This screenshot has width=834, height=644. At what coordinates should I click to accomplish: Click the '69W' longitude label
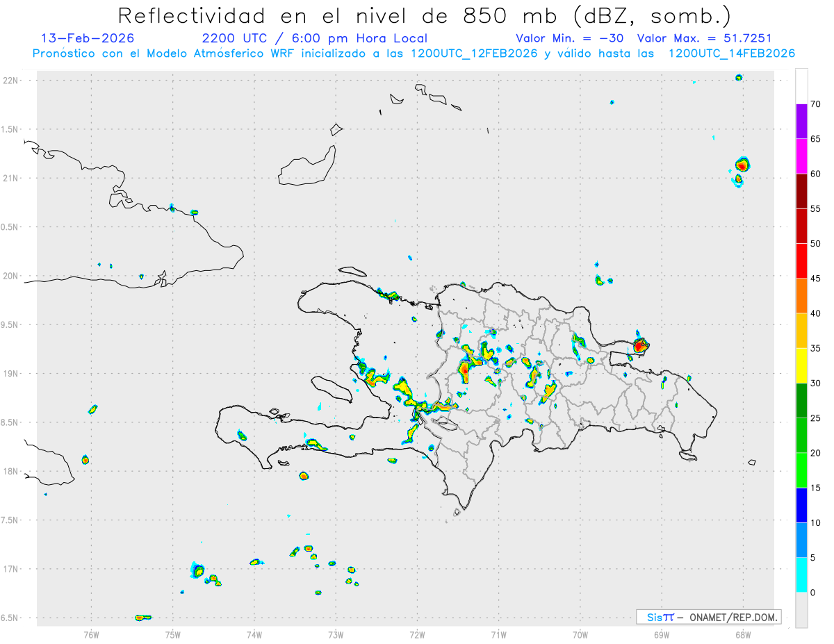pos(662,634)
